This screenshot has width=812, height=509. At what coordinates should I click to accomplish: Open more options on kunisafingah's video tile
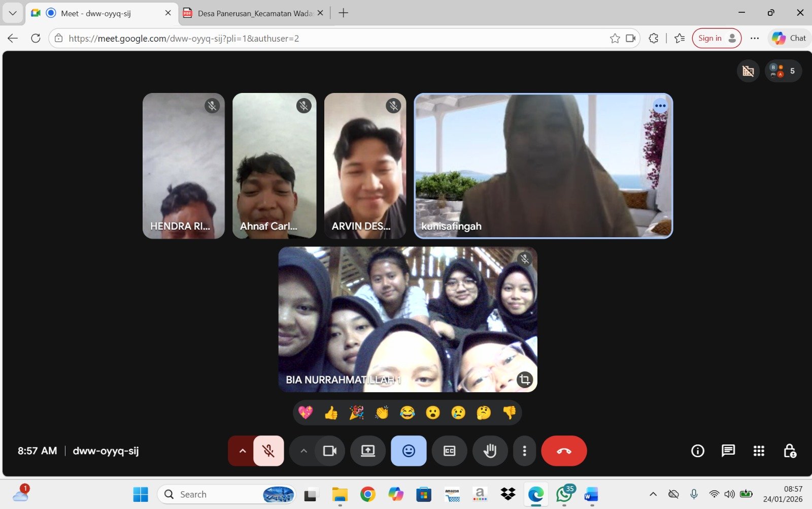(x=660, y=106)
